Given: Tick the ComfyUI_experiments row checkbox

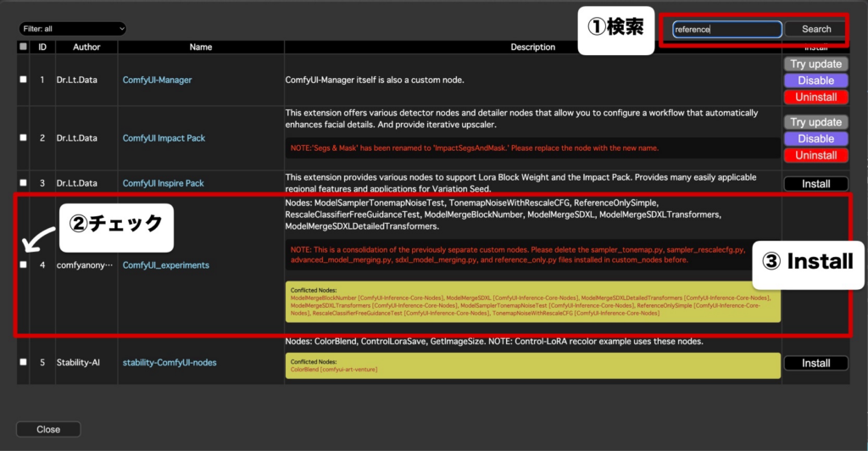Looking at the screenshot, I should point(23,265).
